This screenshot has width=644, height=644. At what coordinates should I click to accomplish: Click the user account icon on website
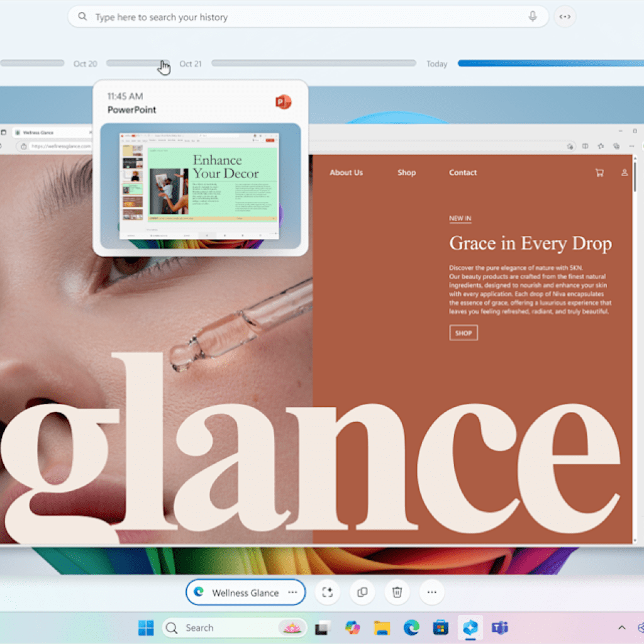click(624, 172)
